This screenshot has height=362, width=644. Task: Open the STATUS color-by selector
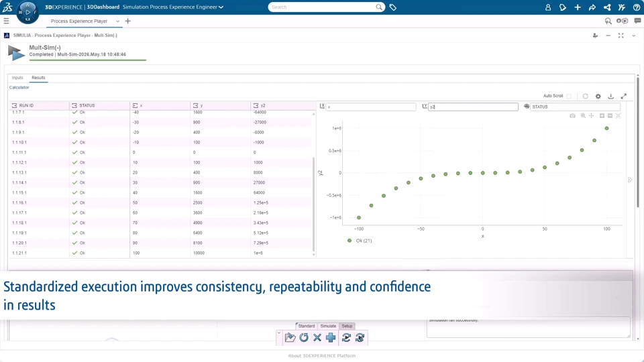575,107
